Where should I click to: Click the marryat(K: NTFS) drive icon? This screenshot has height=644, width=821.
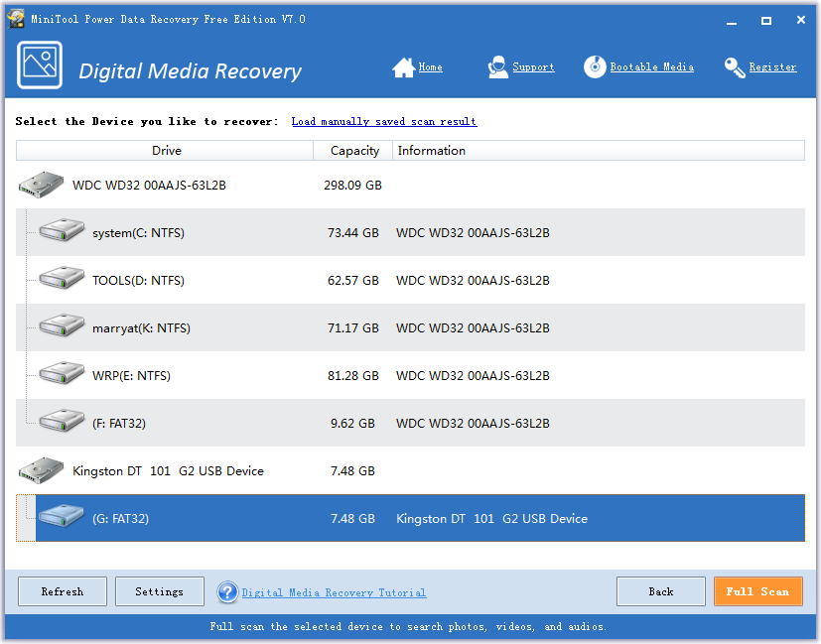click(x=62, y=325)
